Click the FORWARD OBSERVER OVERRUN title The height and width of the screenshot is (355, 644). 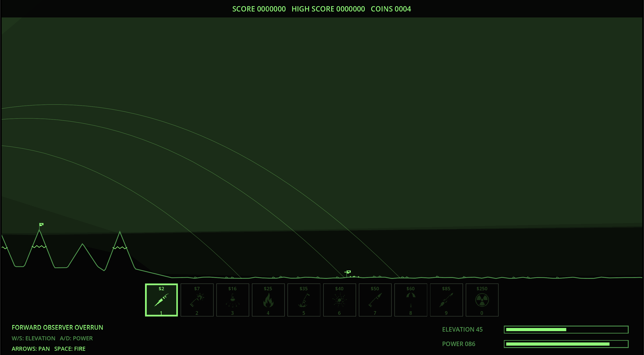click(x=57, y=328)
